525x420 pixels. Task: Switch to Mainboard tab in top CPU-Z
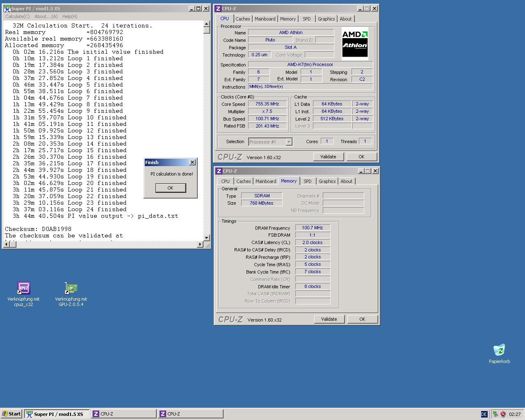pyautogui.click(x=265, y=19)
